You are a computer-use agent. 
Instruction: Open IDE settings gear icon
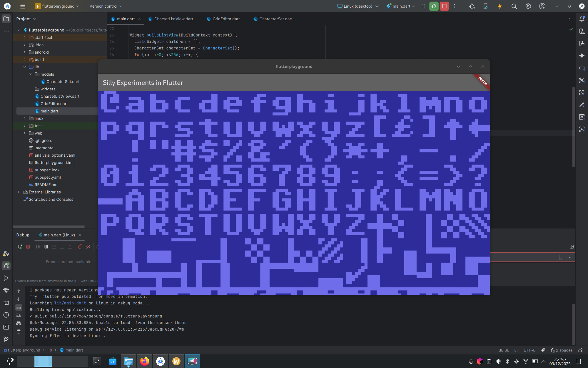[528, 6]
